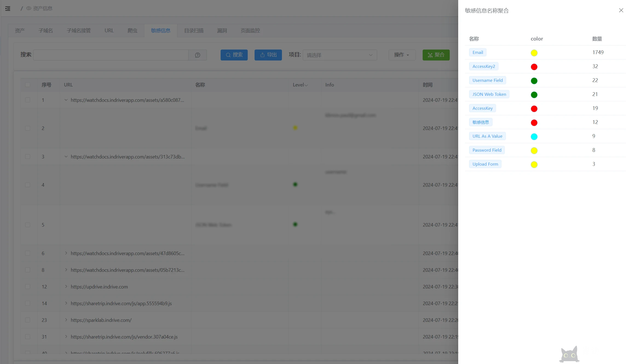Switch to the 漏洞 tab
Screen dimensions: 626x364
point(222,31)
